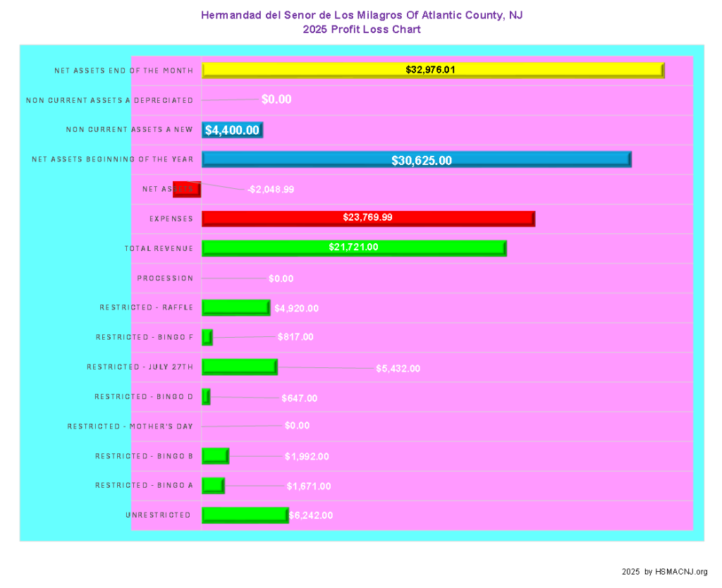The height and width of the screenshot is (588, 722).
Task: Select the green Total Revenue bar
Action: coord(353,247)
